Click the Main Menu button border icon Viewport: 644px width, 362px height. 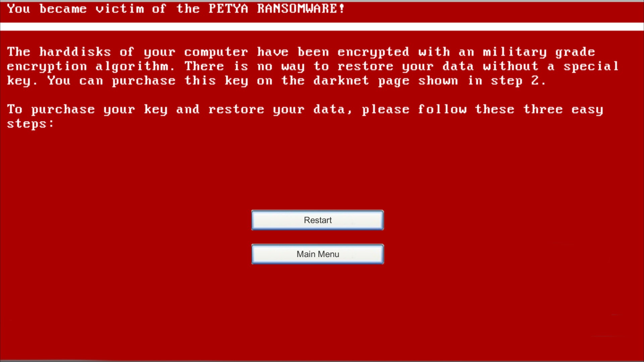(x=318, y=254)
